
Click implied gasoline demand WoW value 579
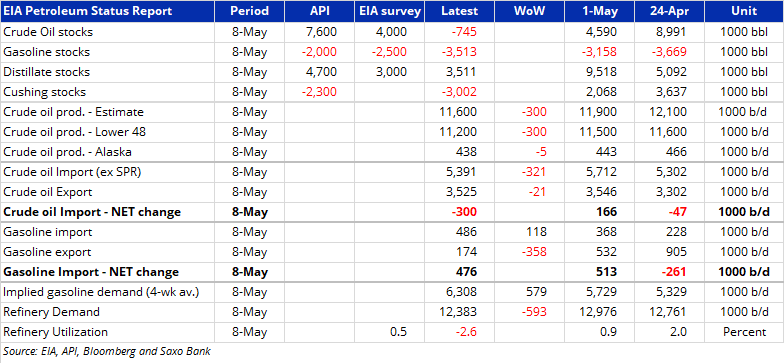click(x=536, y=292)
